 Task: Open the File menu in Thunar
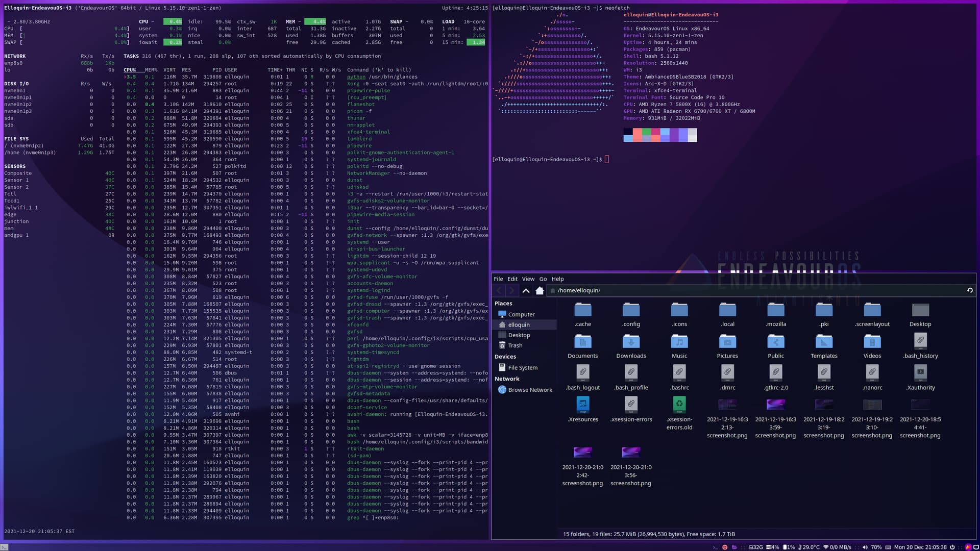pyautogui.click(x=498, y=279)
